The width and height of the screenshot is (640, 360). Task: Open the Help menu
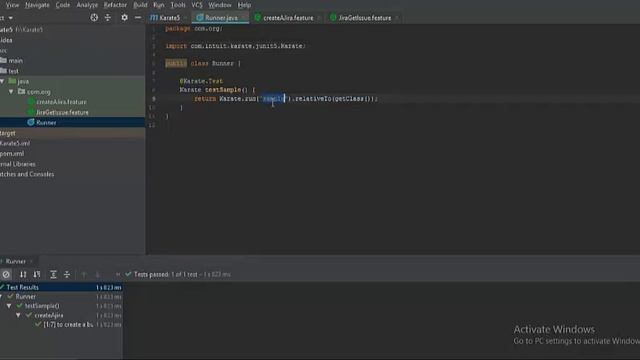point(244,5)
